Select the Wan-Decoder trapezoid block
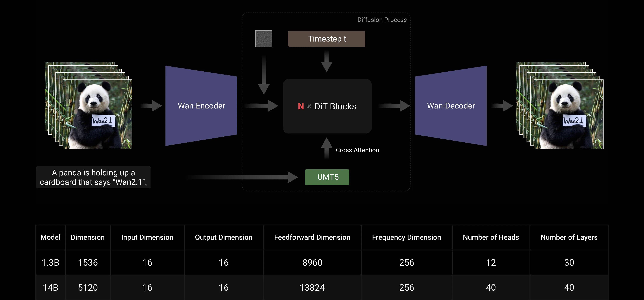The width and height of the screenshot is (644, 300). [x=451, y=106]
